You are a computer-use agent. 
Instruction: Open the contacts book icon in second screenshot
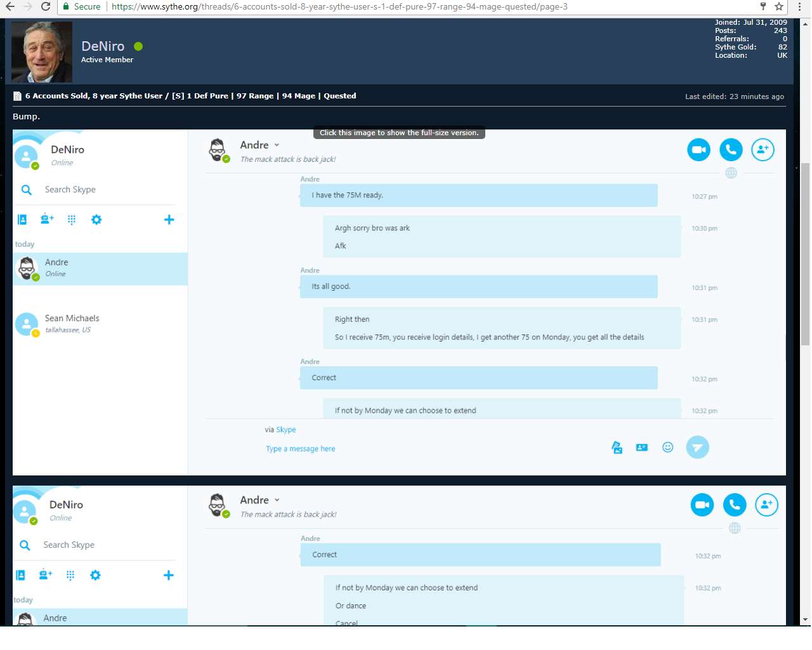pos(20,575)
